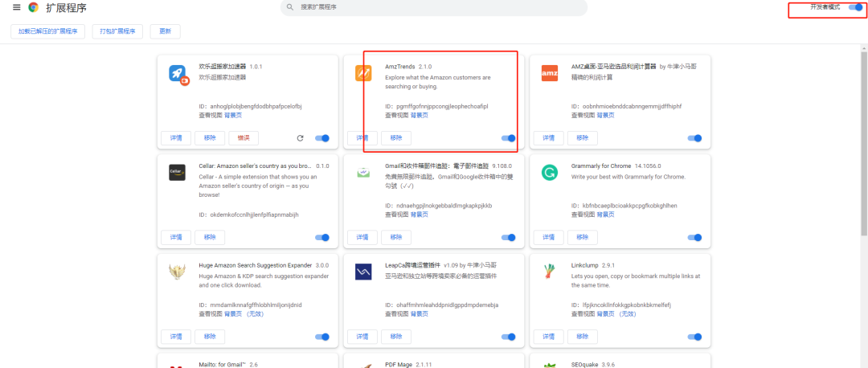Open 详情 for Linkclump
This screenshot has height=368, width=868.
[x=549, y=337]
